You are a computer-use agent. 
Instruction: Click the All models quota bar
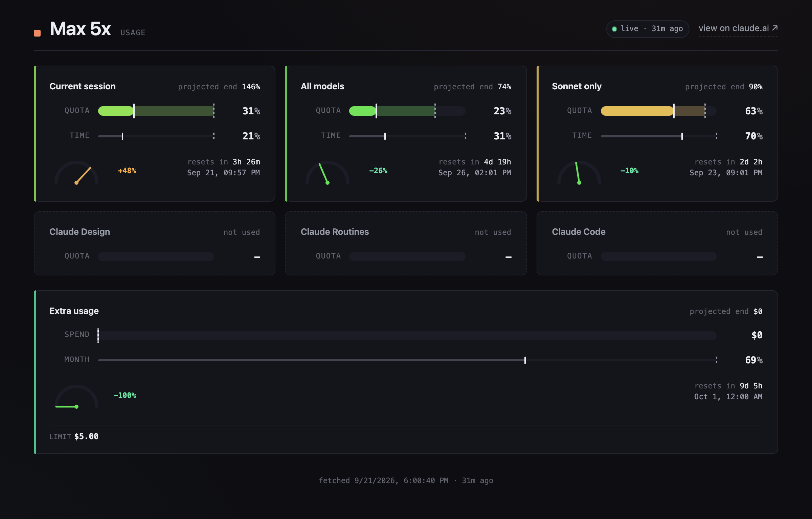407,111
